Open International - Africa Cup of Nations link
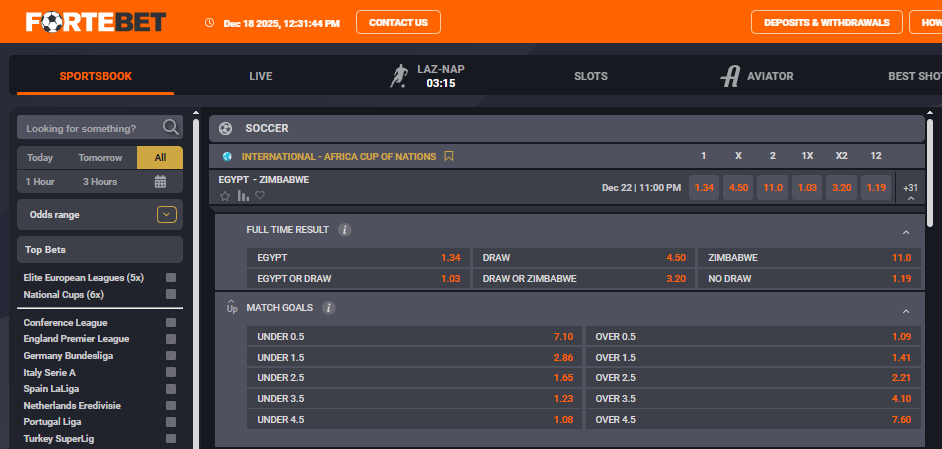Image resolution: width=942 pixels, height=449 pixels. (339, 156)
